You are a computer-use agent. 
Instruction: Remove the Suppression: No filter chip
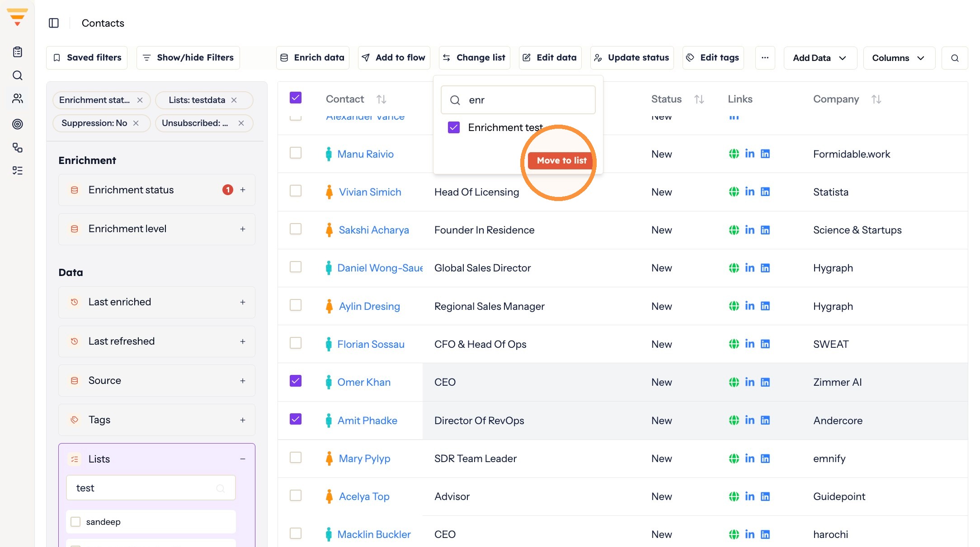coord(136,123)
